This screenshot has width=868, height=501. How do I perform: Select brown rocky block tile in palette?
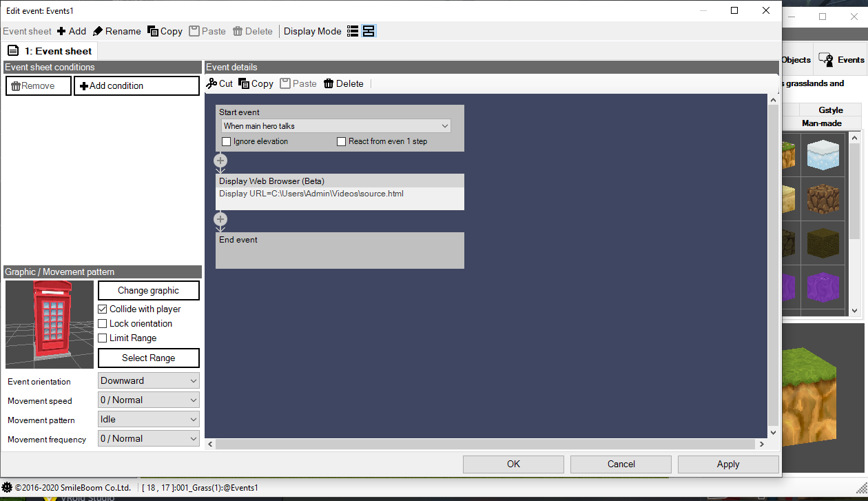point(824,199)
